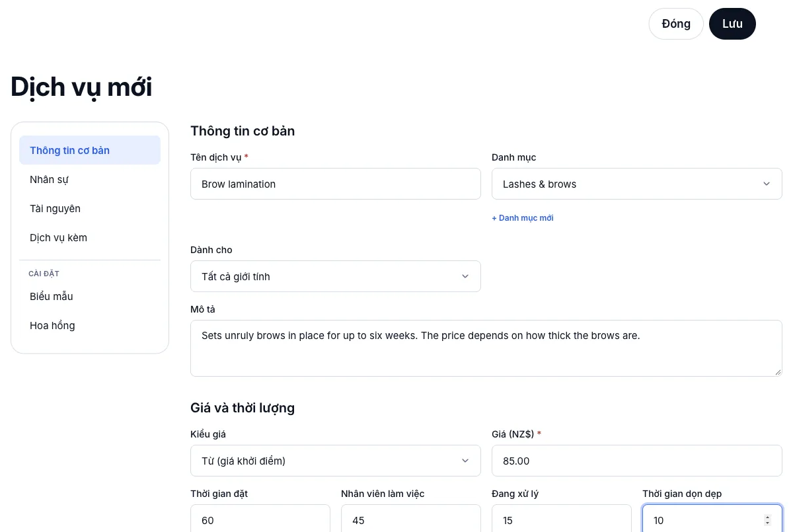
Task: Click the Mô tả textarea resize handle
Action: pyautogui.click(x=778, y=372)
